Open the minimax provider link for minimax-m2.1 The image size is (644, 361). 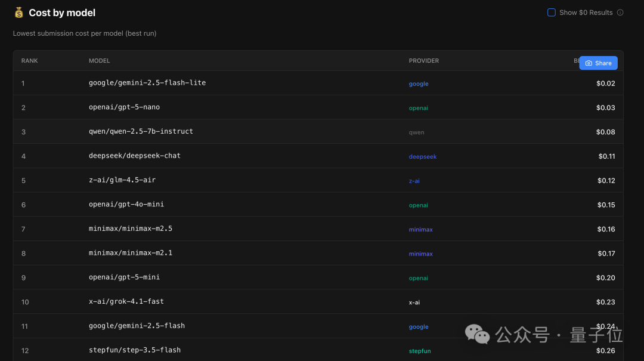[420, 254]
